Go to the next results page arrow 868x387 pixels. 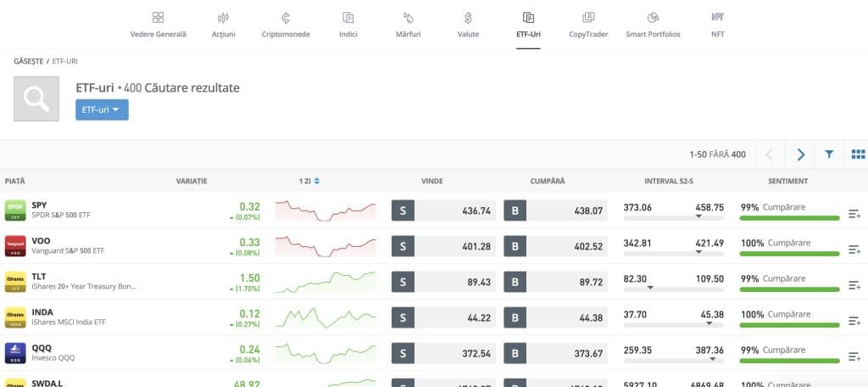[x=800, y=154]
